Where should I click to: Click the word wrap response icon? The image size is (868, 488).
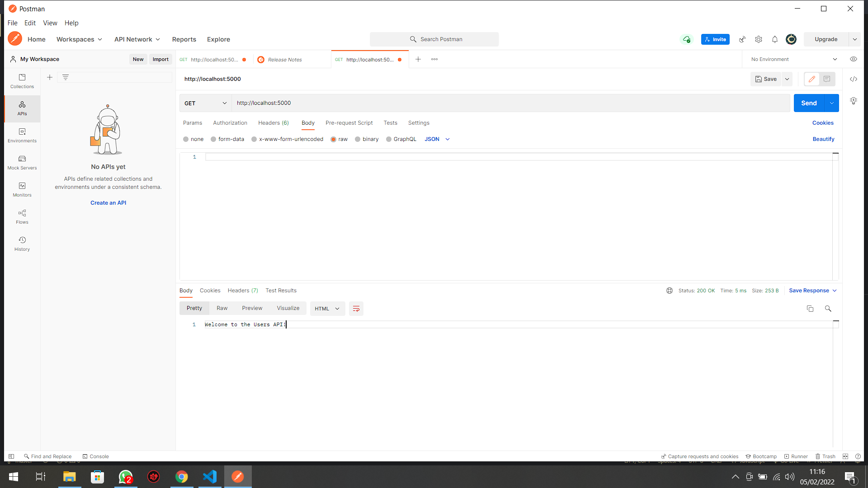click(356, 309)
